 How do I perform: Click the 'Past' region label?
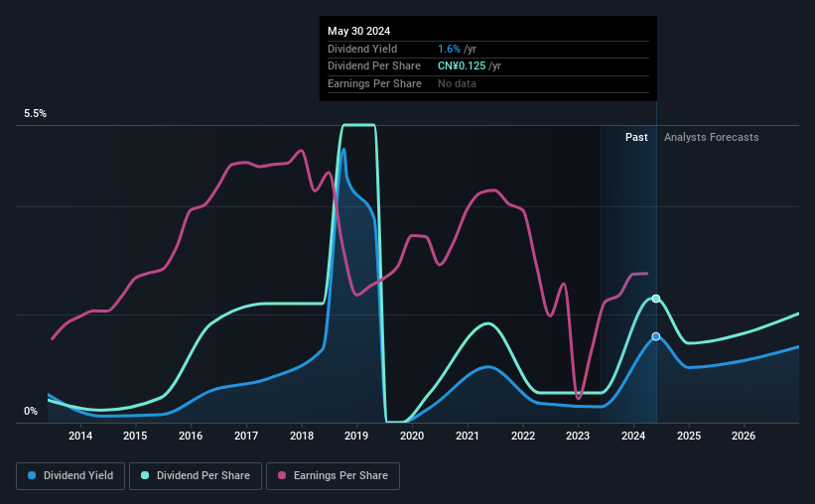point(636,137)
